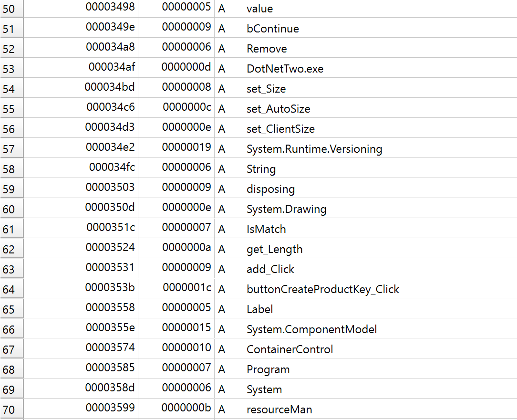Select row header number 50

(11, 9)
